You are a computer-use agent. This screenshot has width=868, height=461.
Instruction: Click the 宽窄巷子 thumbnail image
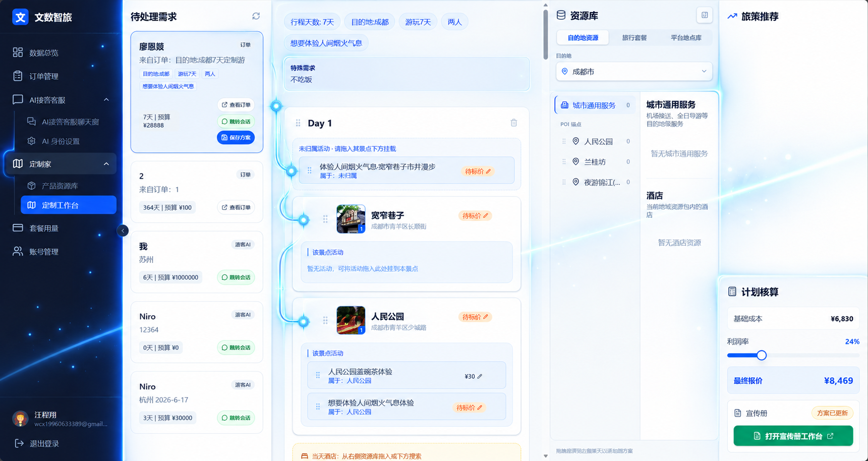point(351,219)
